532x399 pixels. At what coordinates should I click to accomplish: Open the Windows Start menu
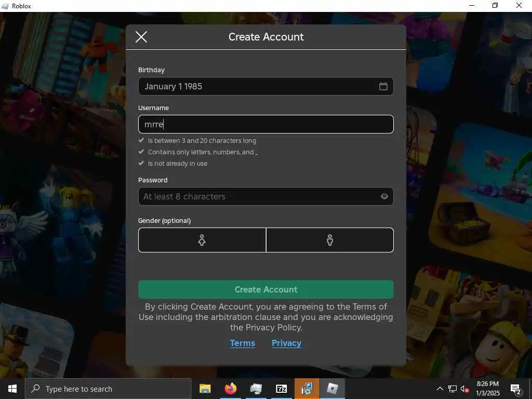click(x=12, y=389)
